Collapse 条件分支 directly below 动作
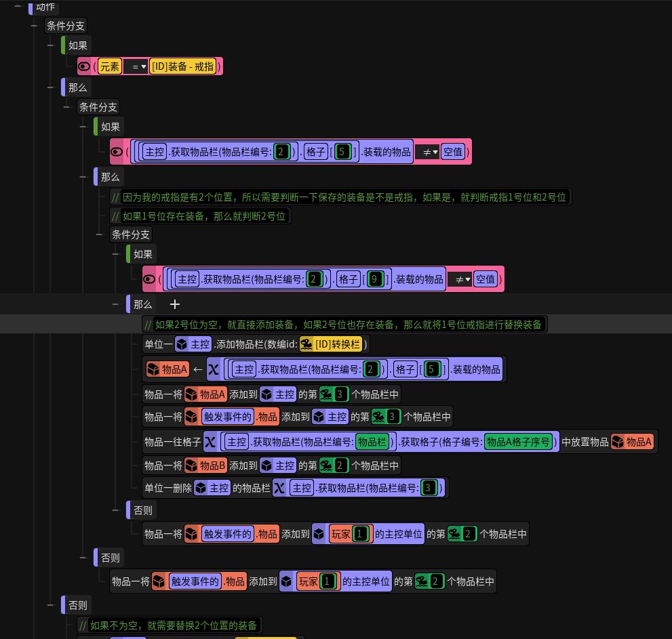The height and width of the screenshot is (639, 672). coord(35,26)
